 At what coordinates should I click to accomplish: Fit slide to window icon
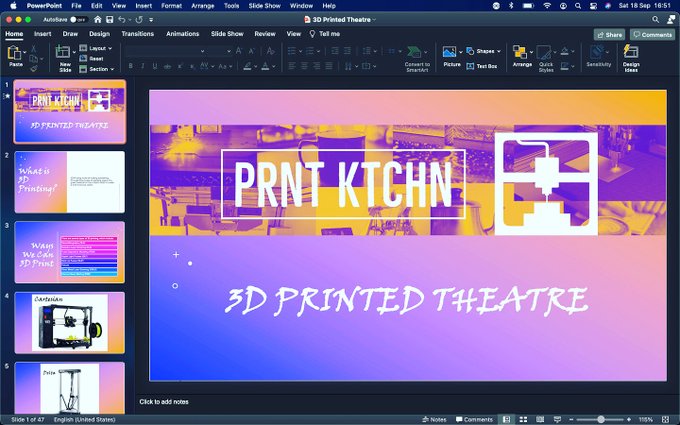(x=666, y=419)
